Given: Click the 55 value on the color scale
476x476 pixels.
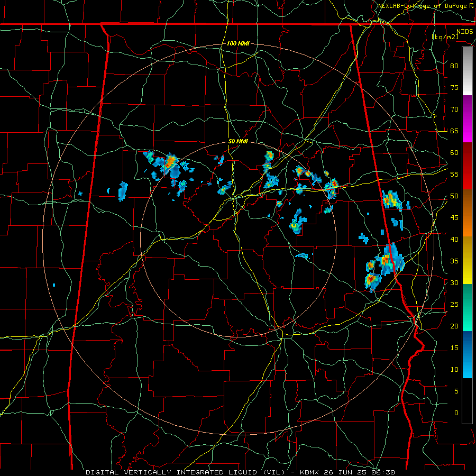Looking at the screenshot, I should click(454, 174).
